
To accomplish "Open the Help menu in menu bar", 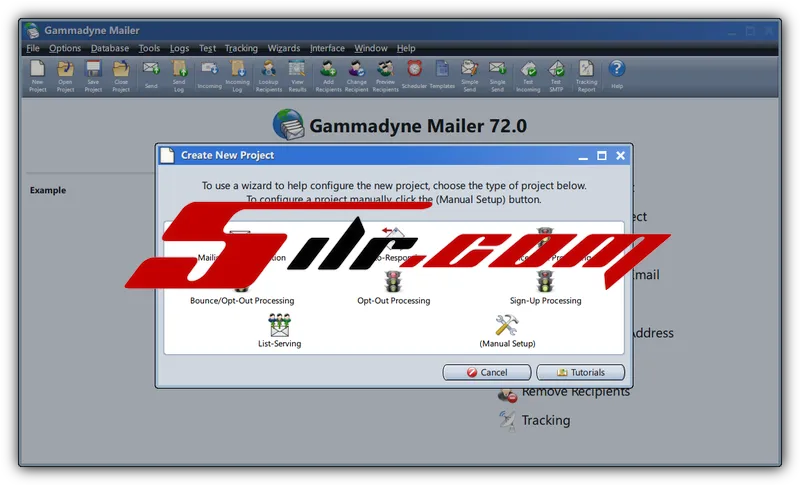I will 406,48.
